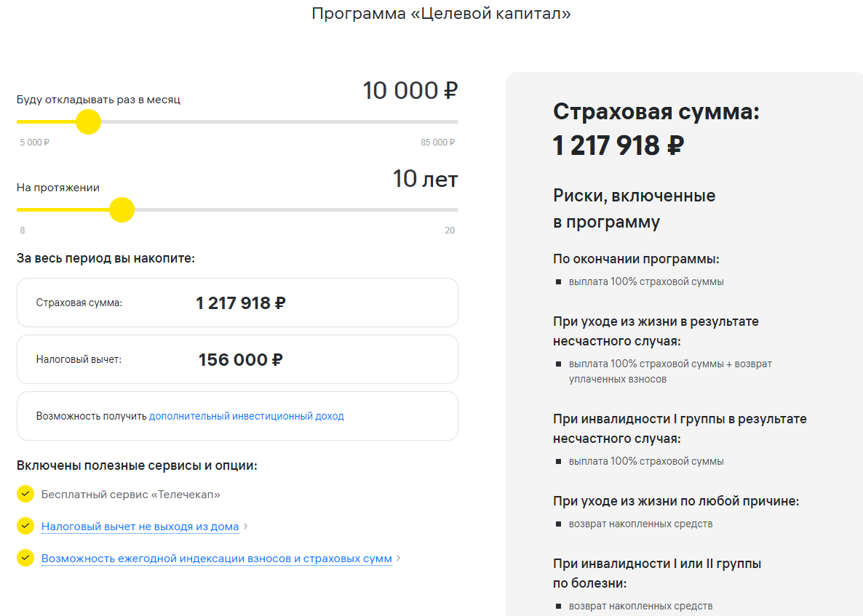Click the 85 000 ₽ maximum slider label
Image resolution: width=863 pixels, height=616 pixels.
[437, 143]
